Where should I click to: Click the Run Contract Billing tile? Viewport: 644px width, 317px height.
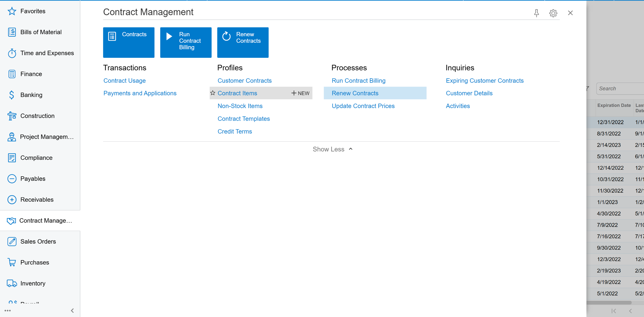pyautogui.click(x=186, y=42)
